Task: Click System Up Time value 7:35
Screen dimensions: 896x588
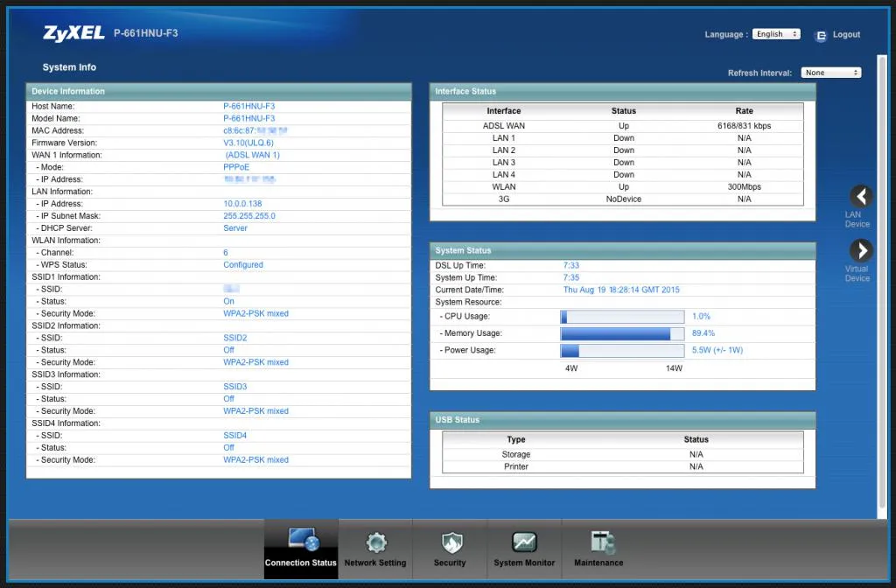Action: tap(570, 277)
